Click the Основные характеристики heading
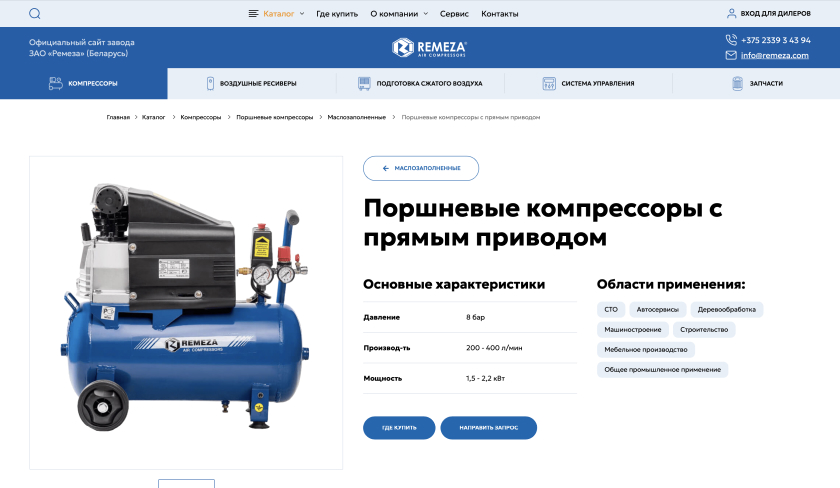This screenshot has height=488, width=840. [x=454, y=284]
